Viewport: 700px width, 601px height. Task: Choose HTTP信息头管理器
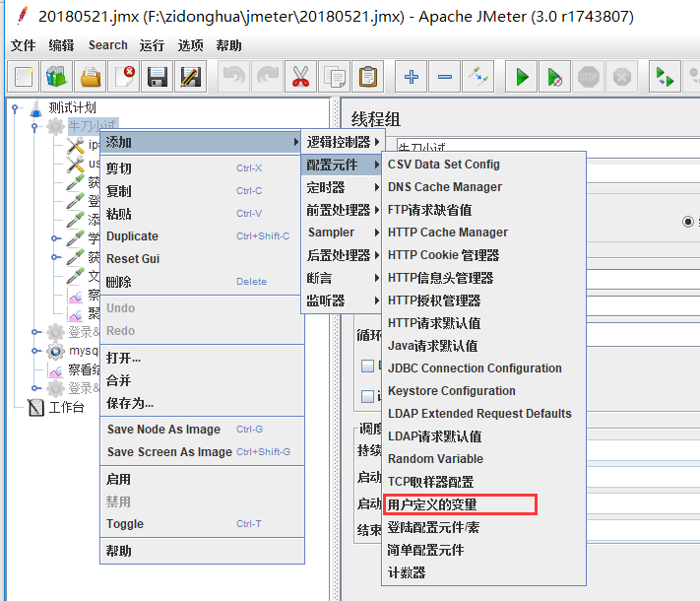484,278
